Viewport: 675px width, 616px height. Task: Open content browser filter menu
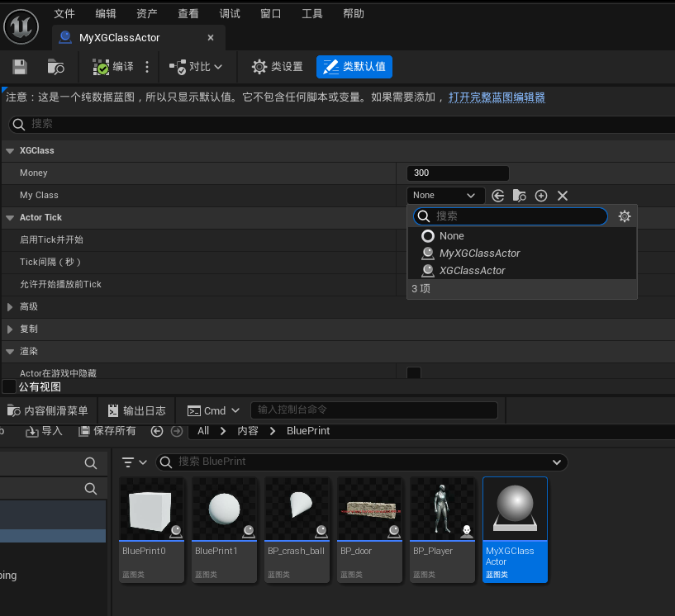(135, 462)
